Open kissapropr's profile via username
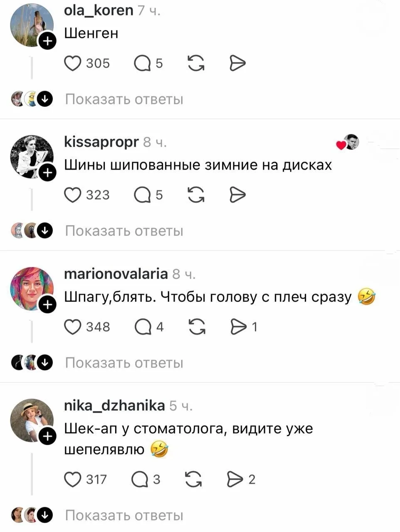This screenshot has height=532, width=400. click(x=101, y=142)
